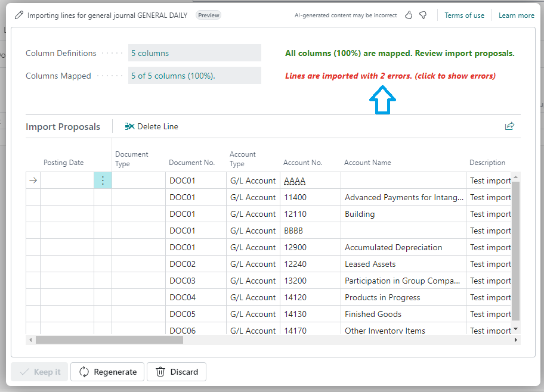Select the DOC02 document number cell
544x392 pixels.
coord(196,264)
